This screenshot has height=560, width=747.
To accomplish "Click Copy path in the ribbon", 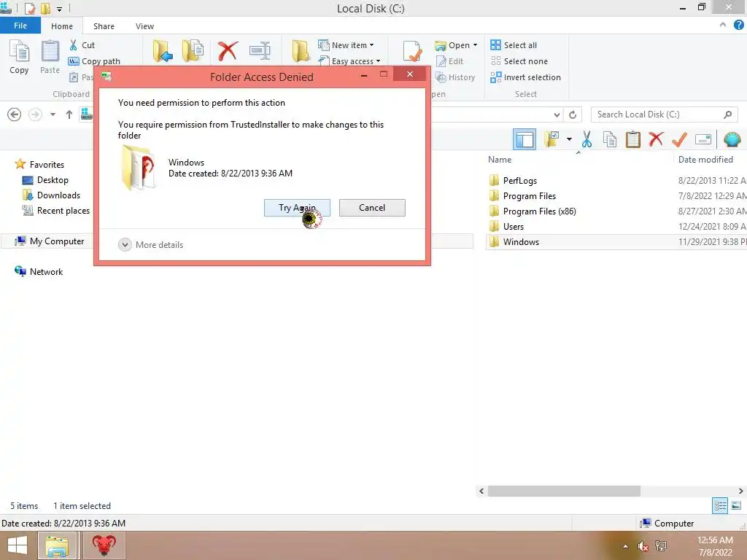I will 94,61.
